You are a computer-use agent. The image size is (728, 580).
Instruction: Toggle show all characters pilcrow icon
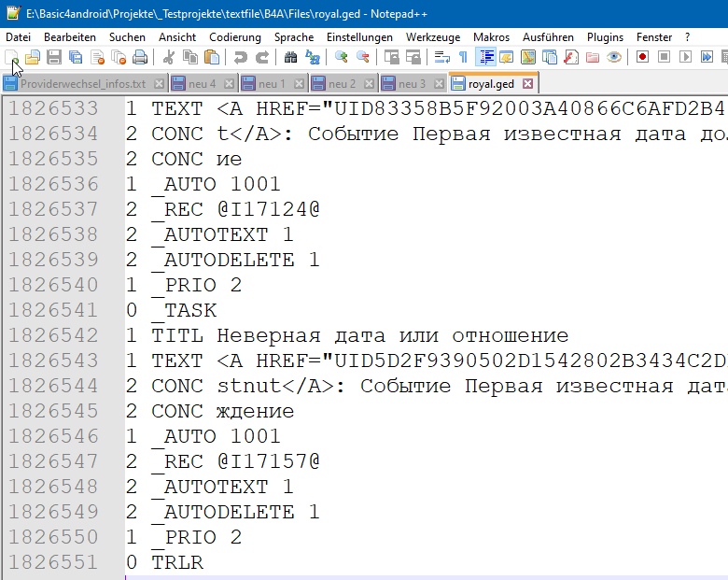click(463, 57)
